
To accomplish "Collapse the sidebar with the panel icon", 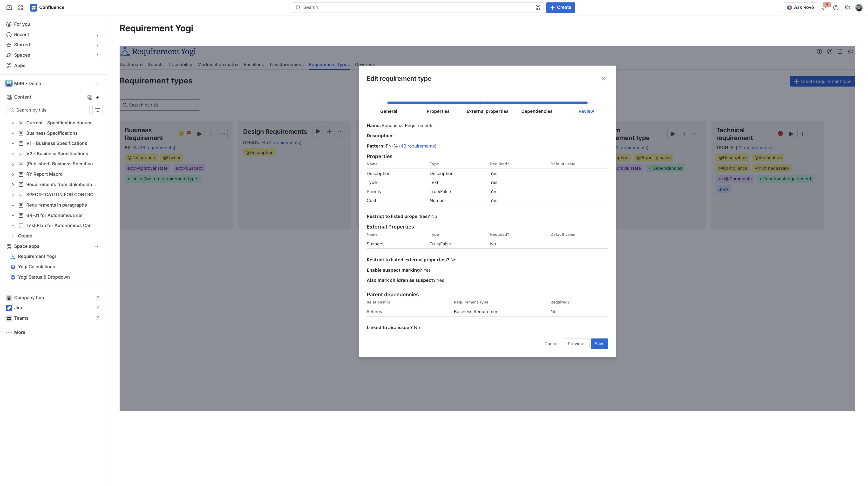I will click(9, 7).
